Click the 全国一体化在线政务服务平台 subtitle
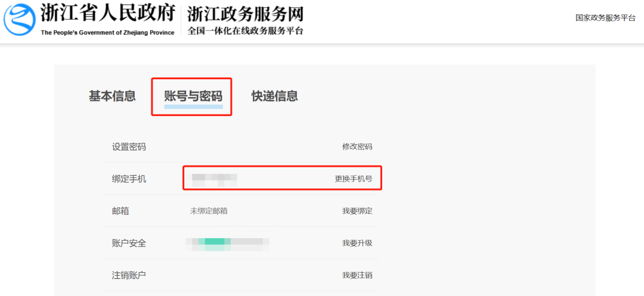644x296 pixels. click(245, 31)
